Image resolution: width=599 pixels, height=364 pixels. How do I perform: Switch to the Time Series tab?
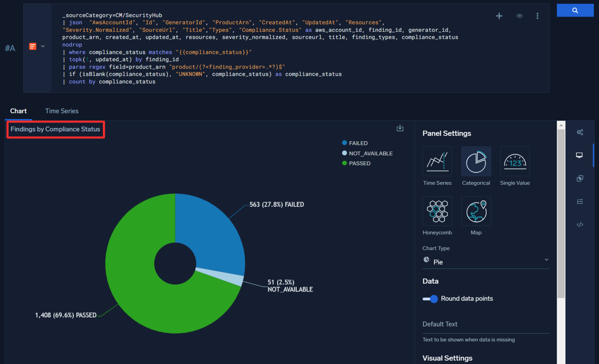(62, 111)
